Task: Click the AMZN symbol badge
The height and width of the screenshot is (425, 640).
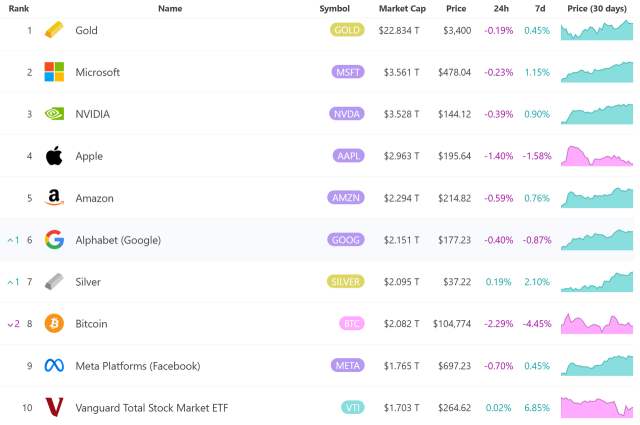Action: point(346,198)
